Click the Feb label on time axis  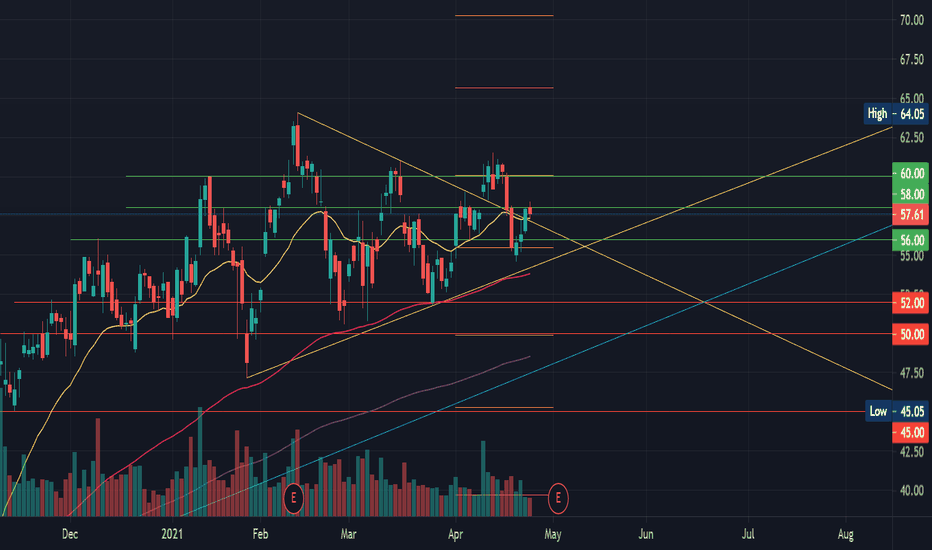260,534
